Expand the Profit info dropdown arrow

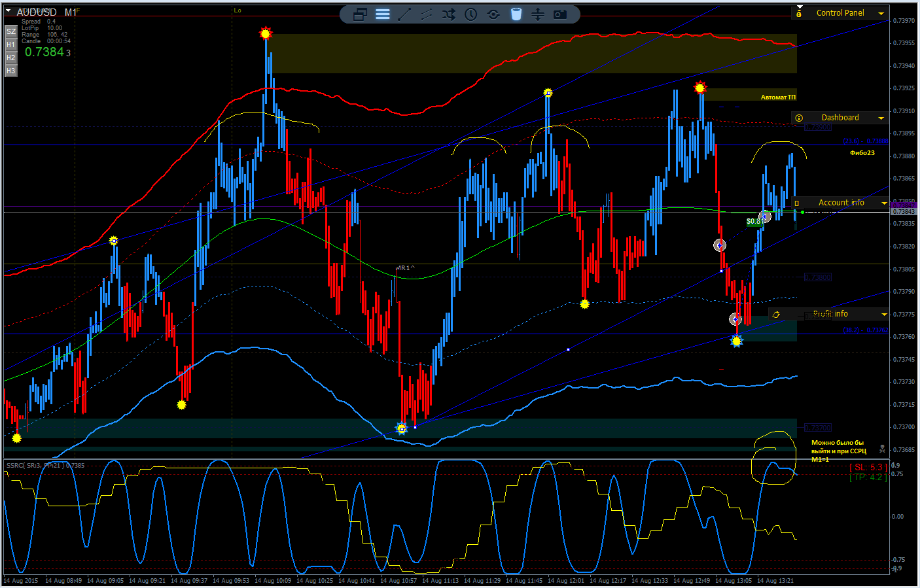884,314
